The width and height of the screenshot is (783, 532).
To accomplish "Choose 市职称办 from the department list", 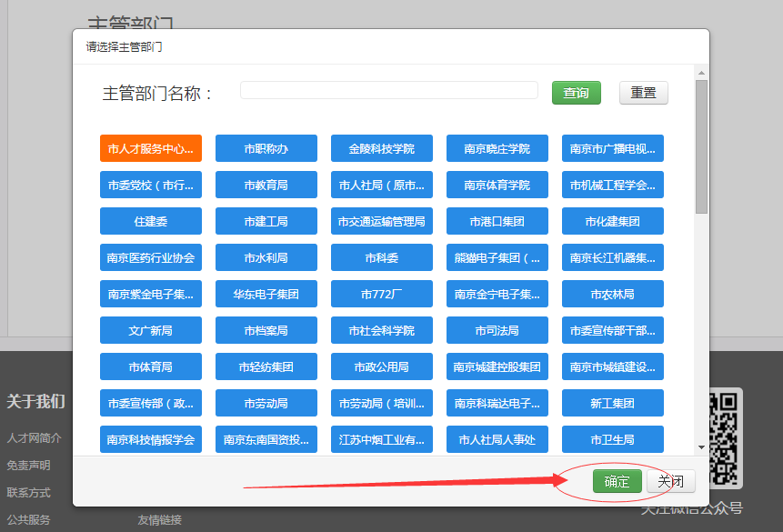I will click(266, 148).
